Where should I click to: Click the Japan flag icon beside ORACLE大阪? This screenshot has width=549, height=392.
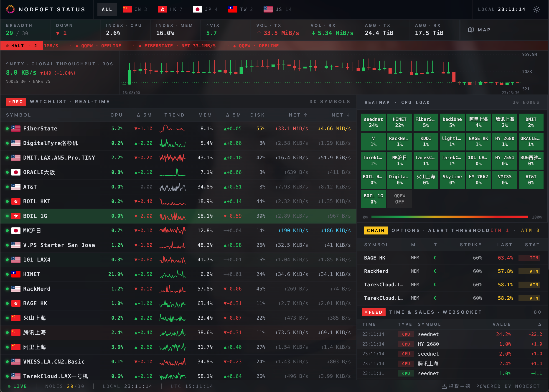coord(16,172)
